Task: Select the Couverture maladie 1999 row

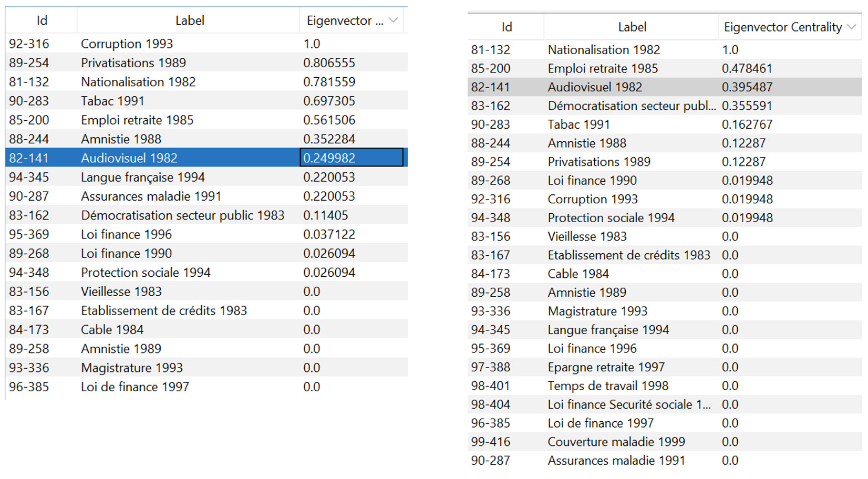Action: coord(616,442)
